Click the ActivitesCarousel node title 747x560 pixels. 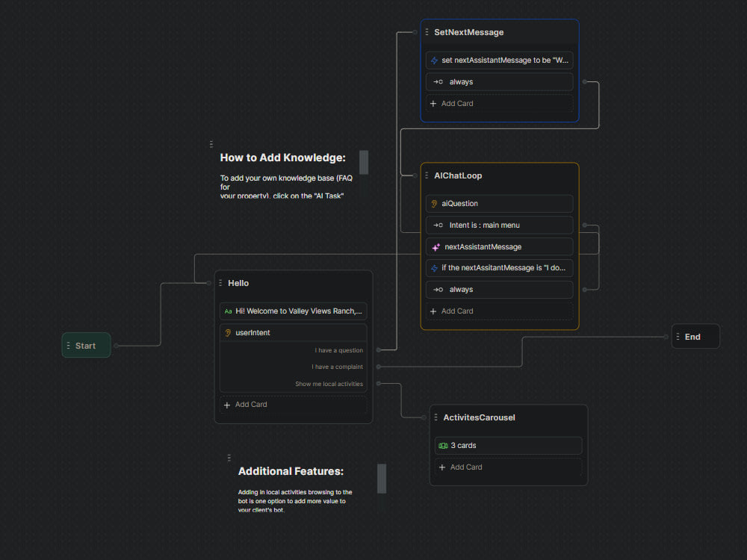pos(479,417)
